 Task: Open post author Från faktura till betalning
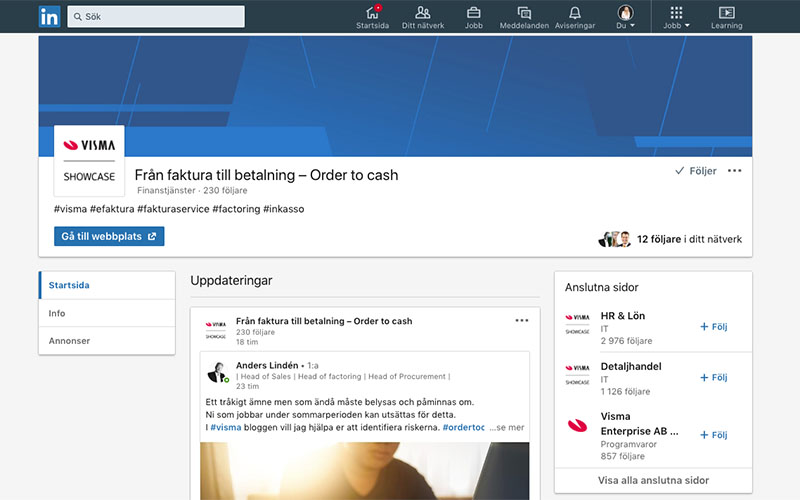point(324,321)
